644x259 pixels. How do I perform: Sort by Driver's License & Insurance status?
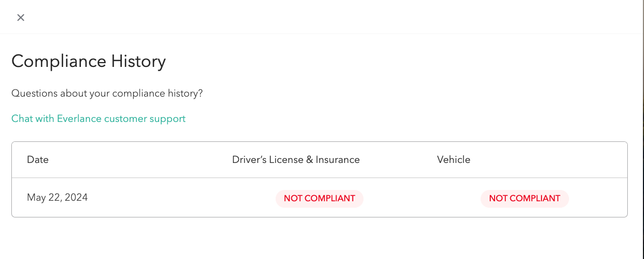coord(296,160)
